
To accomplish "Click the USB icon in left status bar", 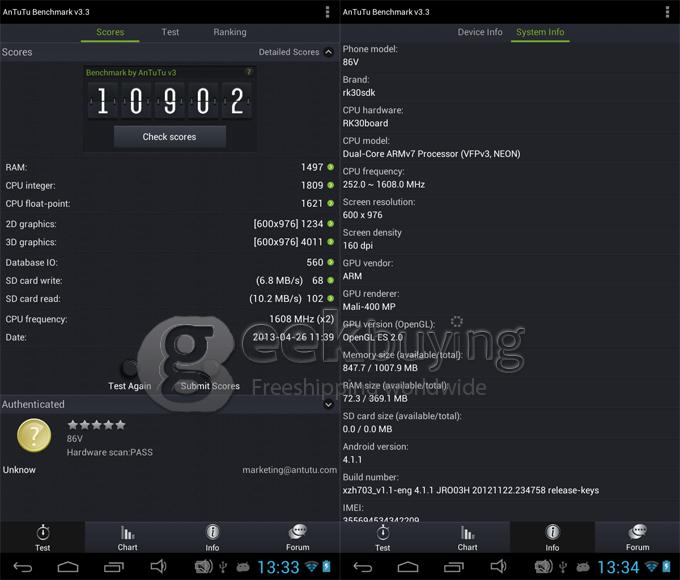I will pyautogui.click(x=223, y=567).
